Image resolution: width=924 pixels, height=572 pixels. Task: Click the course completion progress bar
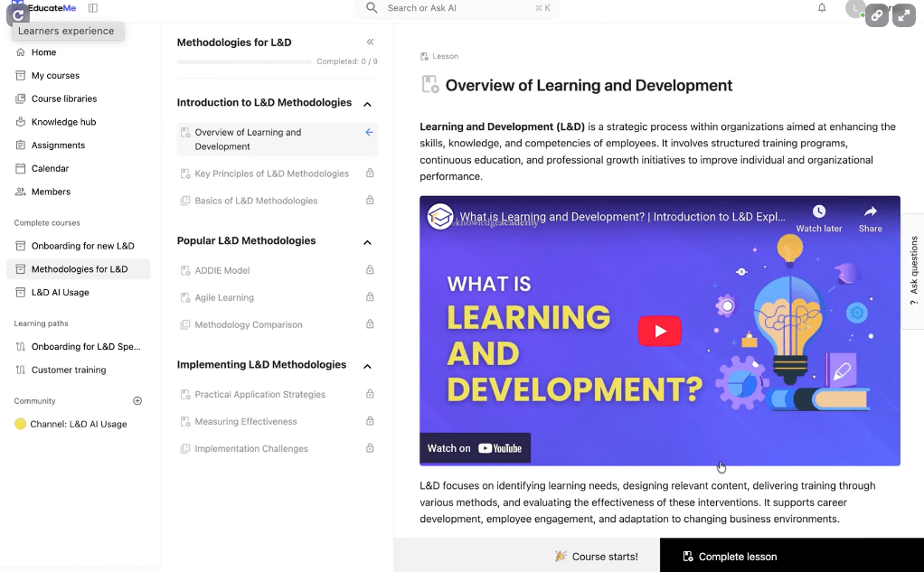tap(244, 62)
